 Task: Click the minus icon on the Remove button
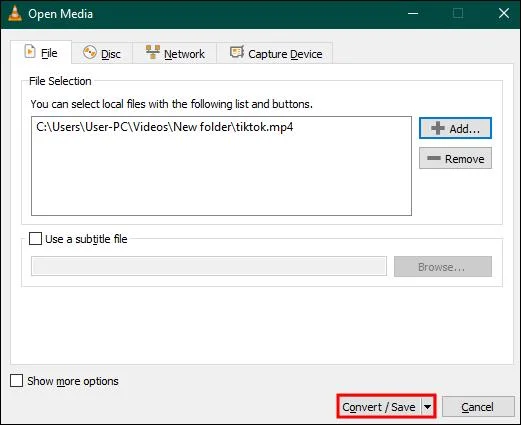pyautogui.click(x=434, y=158)
